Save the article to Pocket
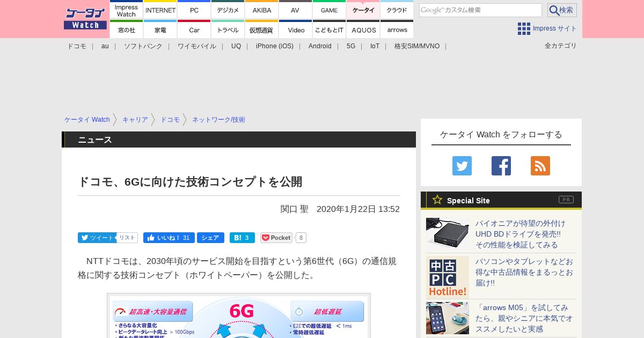The height and width of the screenshot is (338, 644). 276,238
